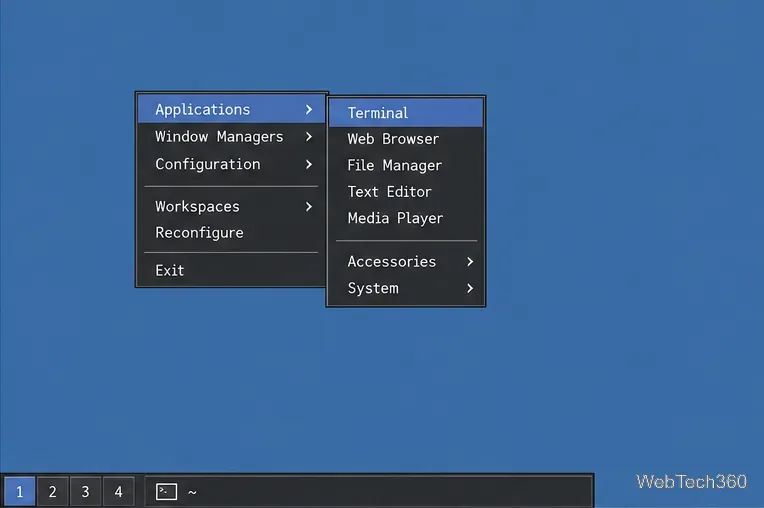This screenshot has height=508, width=764.
Task: Switch to workspace 4 in the panel
Action: coord(118,491)
